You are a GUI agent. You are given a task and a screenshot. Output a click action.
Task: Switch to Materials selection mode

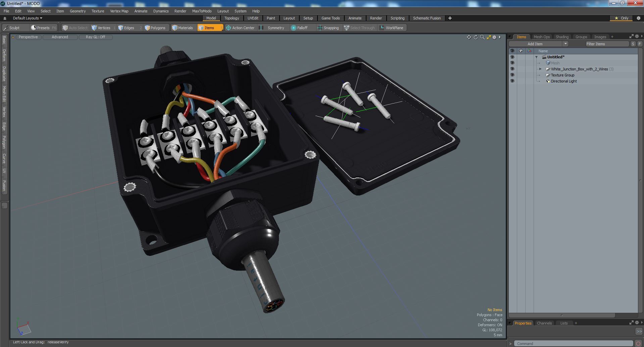(x=183, y=28)
